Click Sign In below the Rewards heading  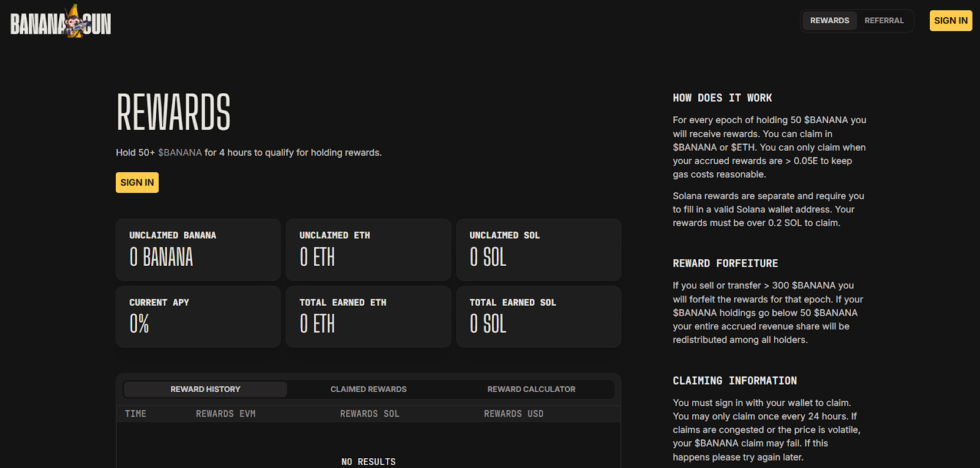137,183
